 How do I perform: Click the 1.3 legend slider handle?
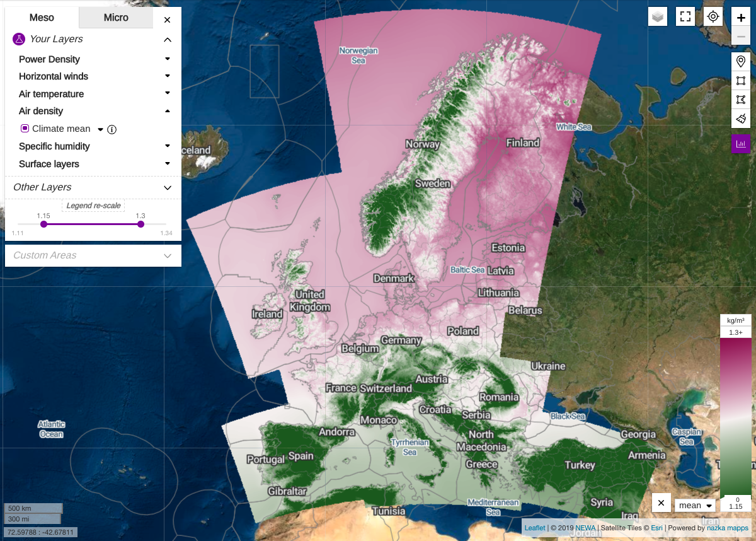pyautogui.click(x=140, y=224)
